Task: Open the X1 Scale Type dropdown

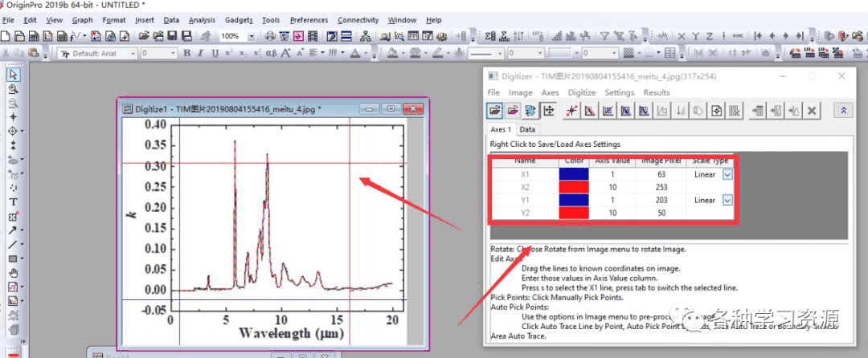Action: point(727,174)
